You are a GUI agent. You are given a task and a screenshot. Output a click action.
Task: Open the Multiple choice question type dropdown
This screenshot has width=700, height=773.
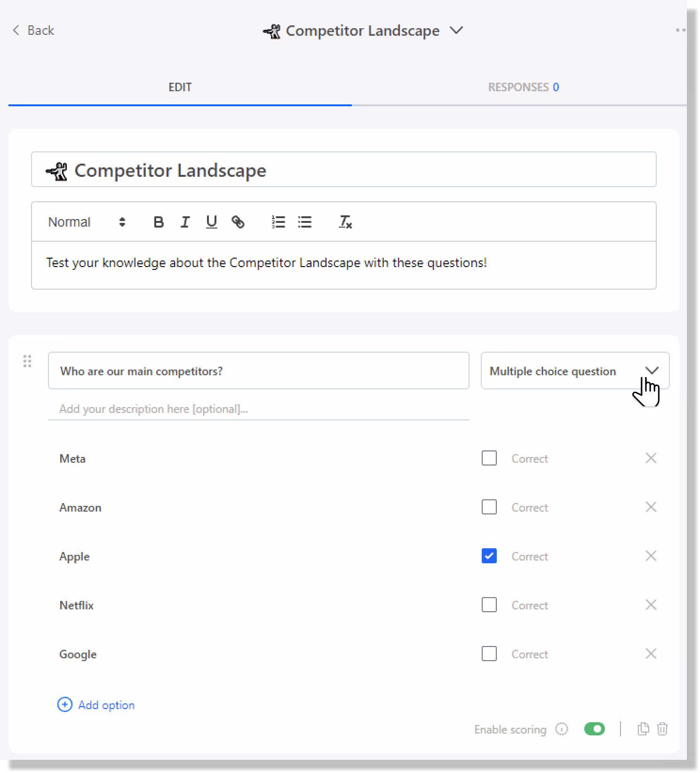[x=575, y=371]
